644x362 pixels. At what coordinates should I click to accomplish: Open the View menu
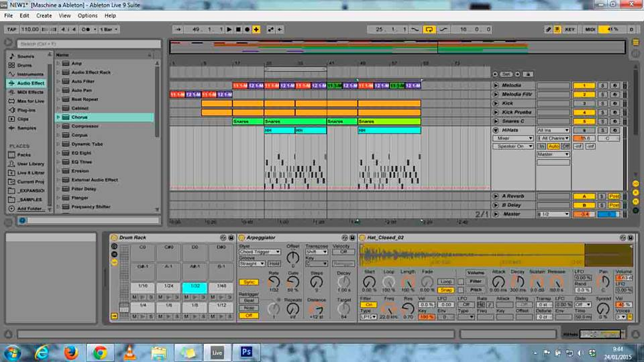[64, 15]
